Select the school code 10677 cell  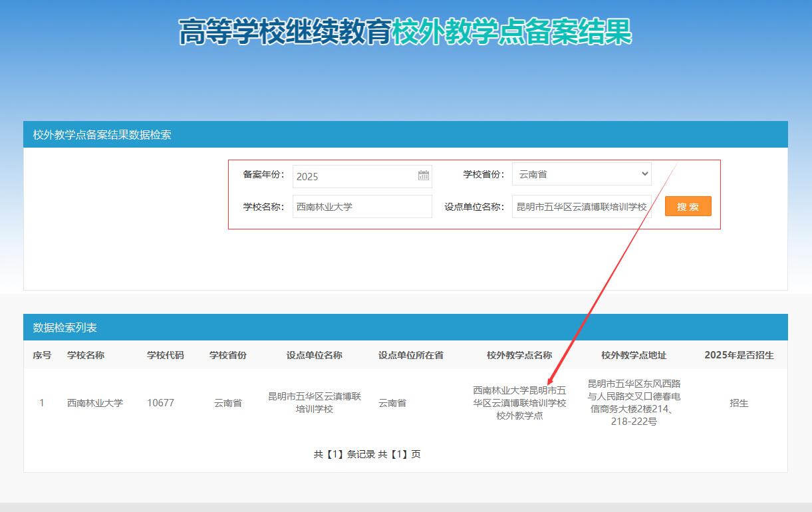[x=161, y=403]
